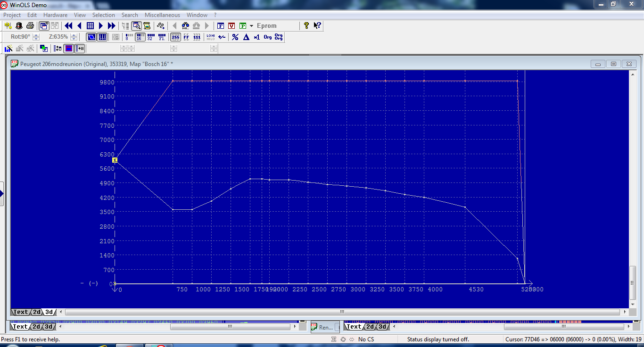644x347 pixels.
Task: Open the dropdown arrow beside Eprom
Action: point(251,26)
